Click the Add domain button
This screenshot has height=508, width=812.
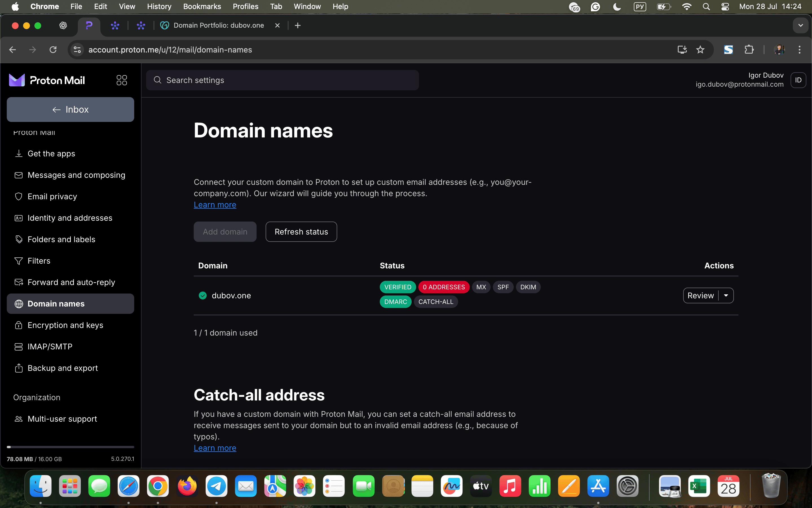pos(225,232)
